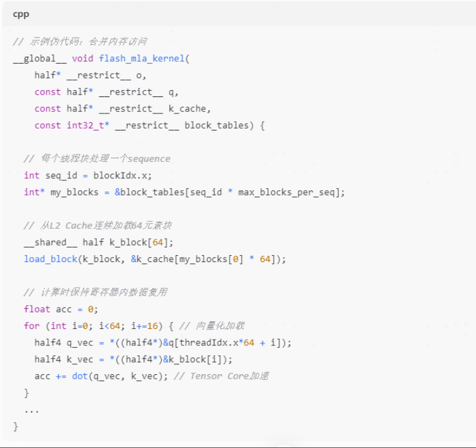Click the for loop keyword
The height and width of the screenshot is (448, 476).
[31, 326]
